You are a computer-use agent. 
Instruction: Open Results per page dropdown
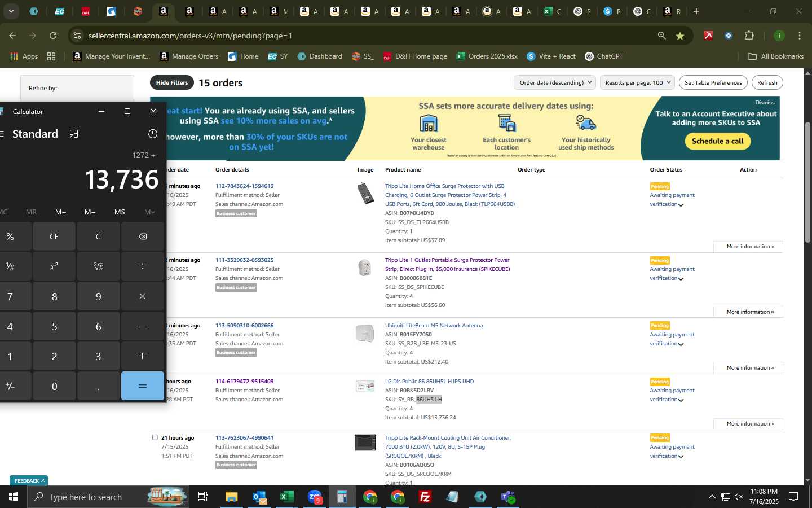coord(638,82)
